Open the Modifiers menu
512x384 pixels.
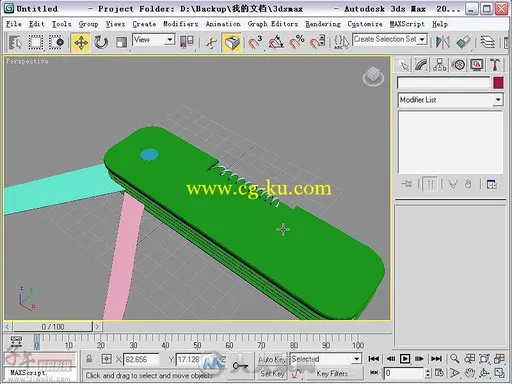180,24
